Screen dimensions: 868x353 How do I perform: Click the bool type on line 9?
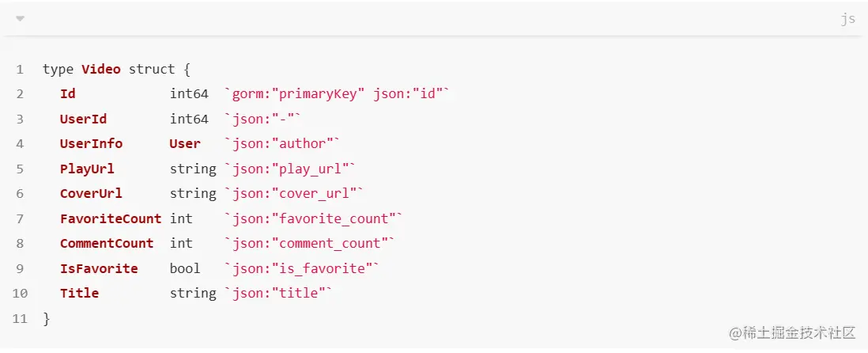[x=185, y=268]
